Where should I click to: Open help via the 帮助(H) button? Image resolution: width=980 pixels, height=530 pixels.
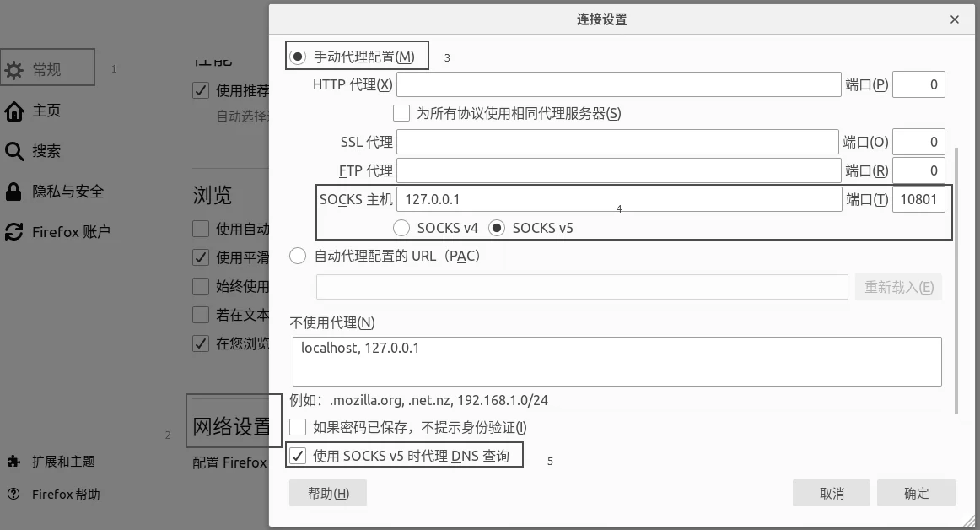[328, 493]
